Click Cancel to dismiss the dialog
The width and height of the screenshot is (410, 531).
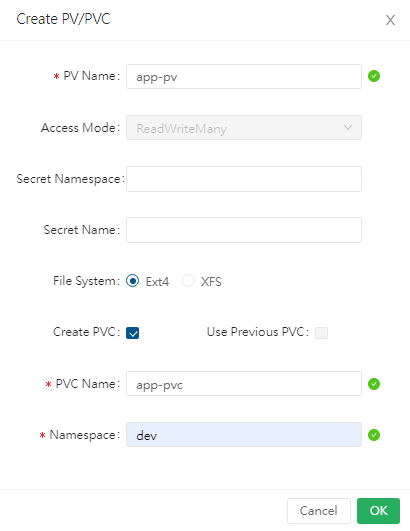tap(319, 511)
